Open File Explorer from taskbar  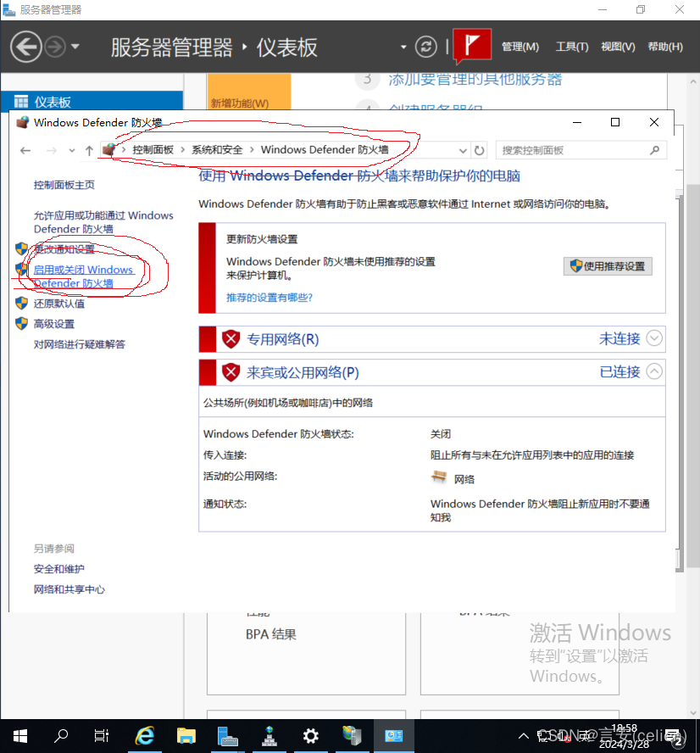[186, 736]
